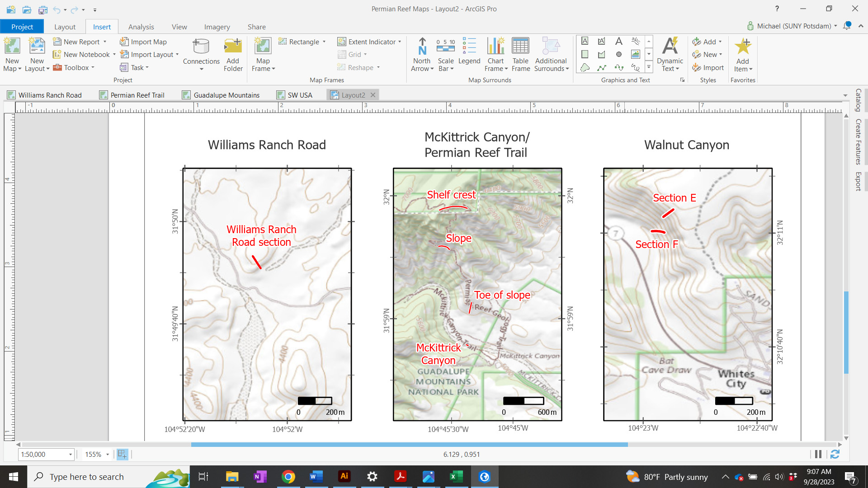Screen dimensions: 868x488
Task: Insert a Table Frame
Action: point(520,54)
